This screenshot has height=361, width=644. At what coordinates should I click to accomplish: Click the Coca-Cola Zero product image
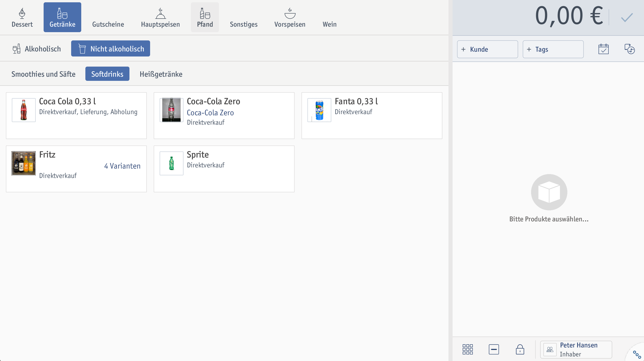click(x=171, y=110)
